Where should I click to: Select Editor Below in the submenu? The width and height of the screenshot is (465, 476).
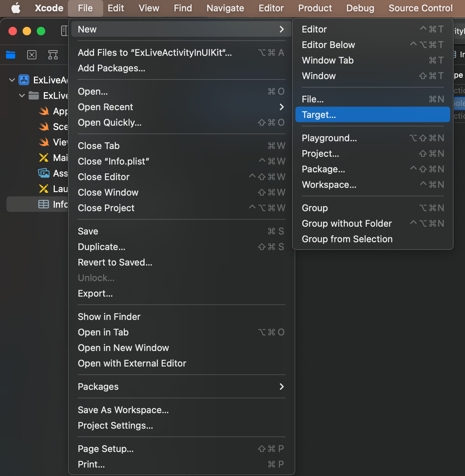(x=373, y=45)
